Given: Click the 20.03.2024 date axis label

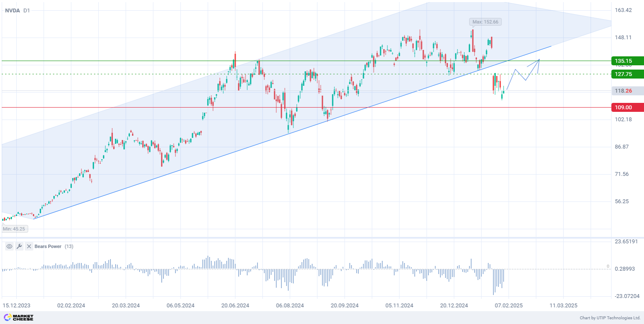Looking at the screenshot, I should pos(126,306).
